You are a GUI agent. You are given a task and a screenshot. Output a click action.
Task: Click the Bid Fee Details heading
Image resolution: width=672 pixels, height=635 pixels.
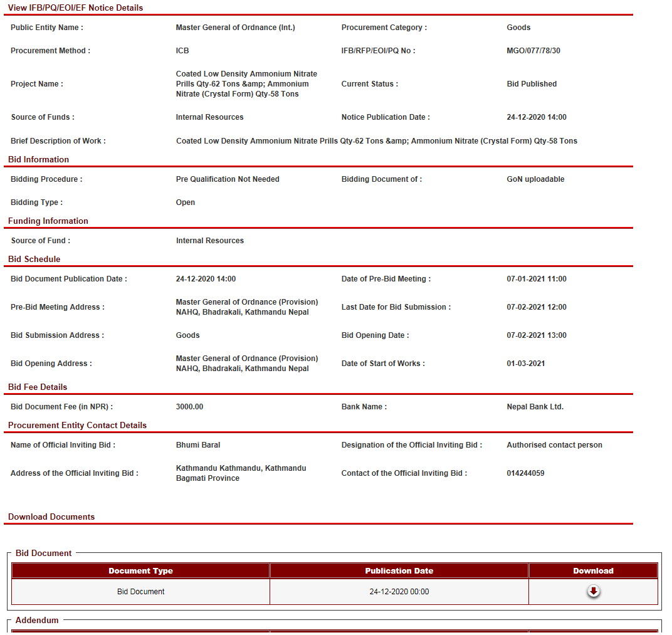pos(38,387)
